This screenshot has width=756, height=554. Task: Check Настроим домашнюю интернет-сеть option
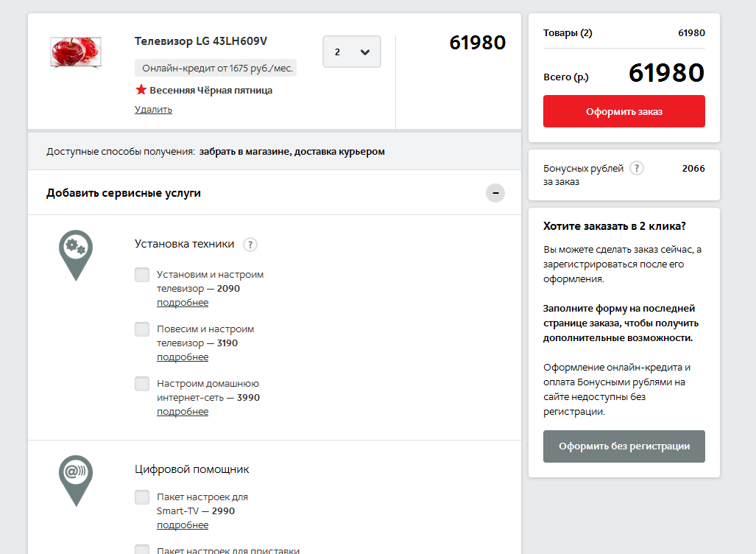point(142,384)
